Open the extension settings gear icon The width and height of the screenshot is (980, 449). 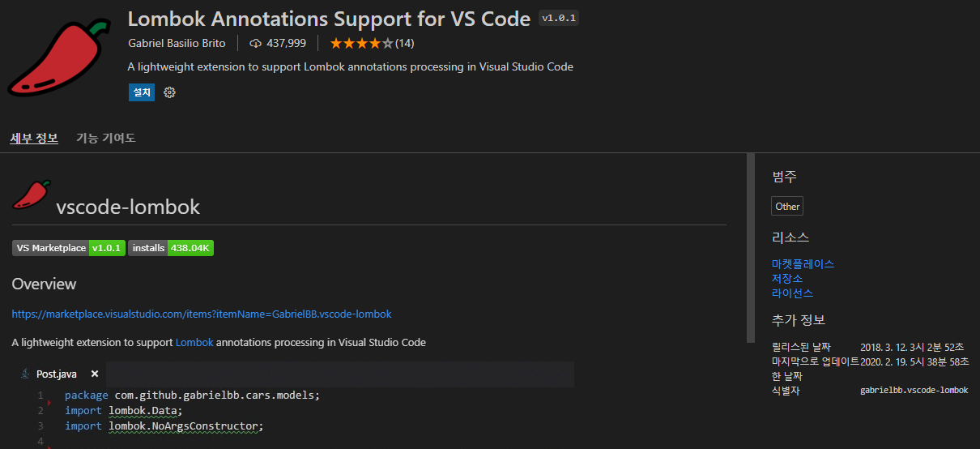coord(169,92)
